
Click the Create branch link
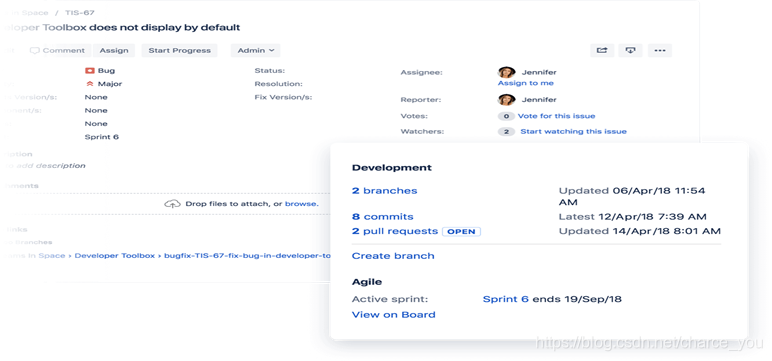[x=393, y=256]
